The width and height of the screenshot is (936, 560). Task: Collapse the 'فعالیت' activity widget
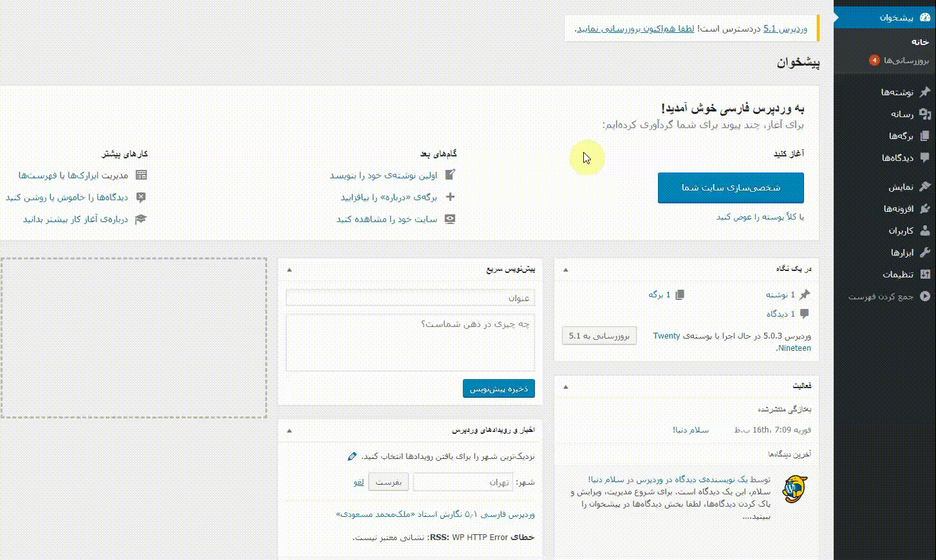[566, 387]
